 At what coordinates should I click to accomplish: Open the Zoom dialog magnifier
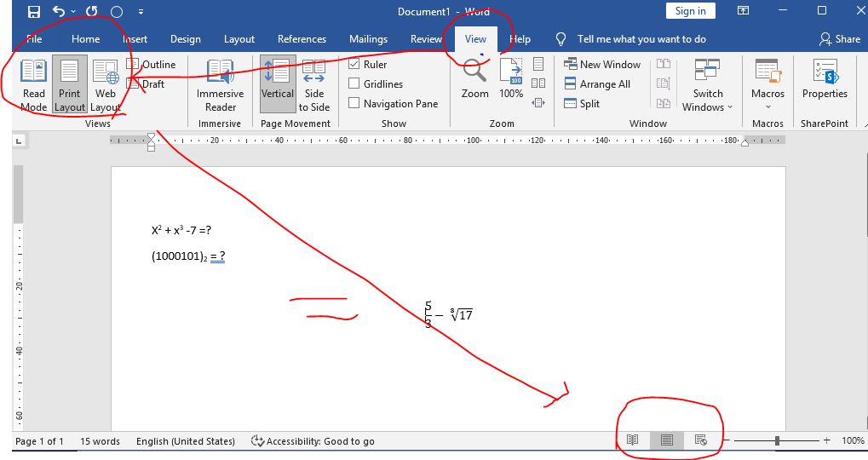tap(474, 79)
